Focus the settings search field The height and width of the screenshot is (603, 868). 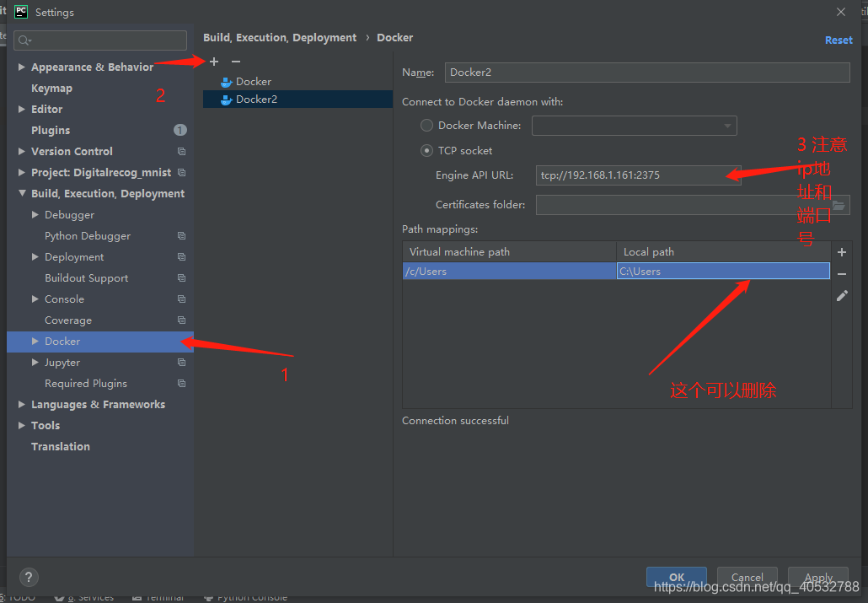[x=100, y=40]
